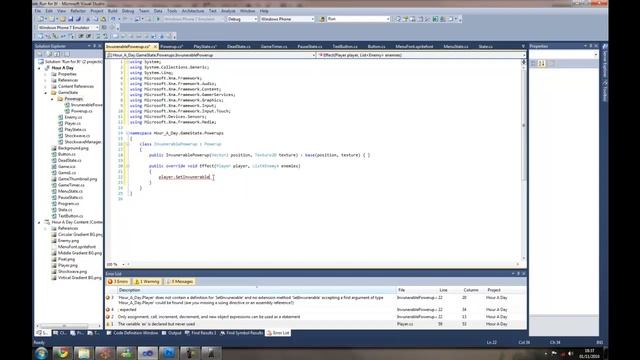The image size is (640, 360).
Task: Sort error list by Line column
Action: coord(449,290)
